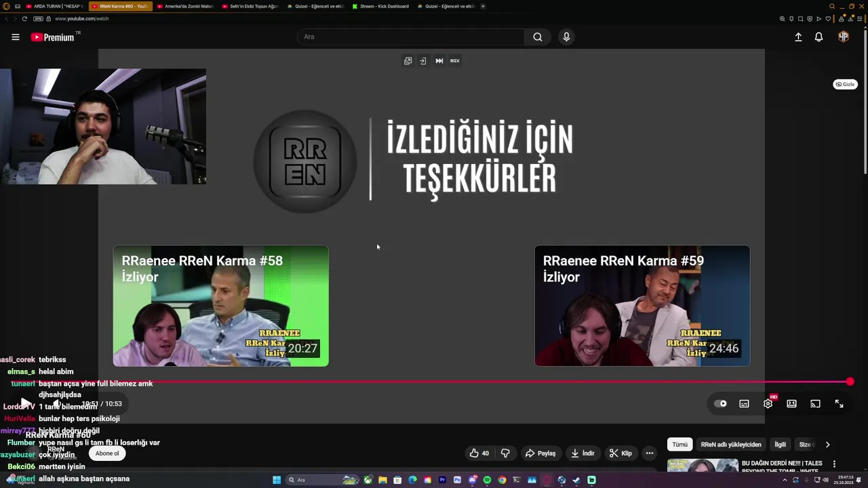The height and width of the screenshot is (488, 868).
Task: Expand filter chips with right arrow
Action: click(x=827, y=445)
